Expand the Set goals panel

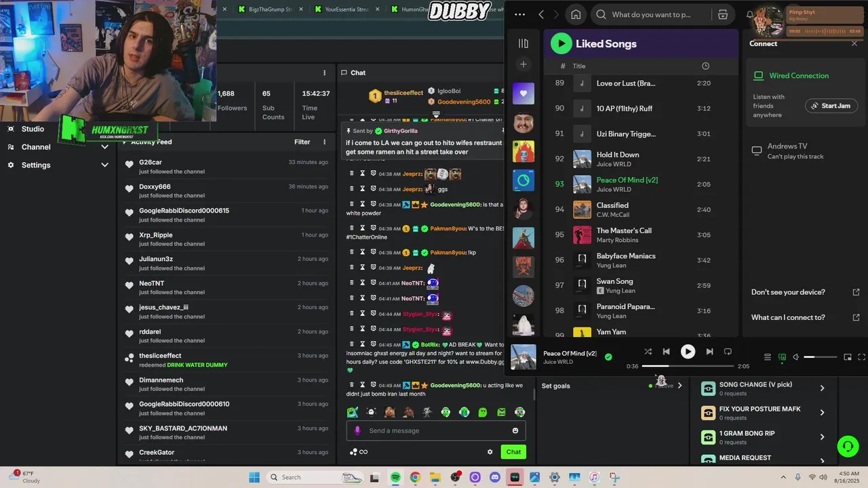[679, 386]
